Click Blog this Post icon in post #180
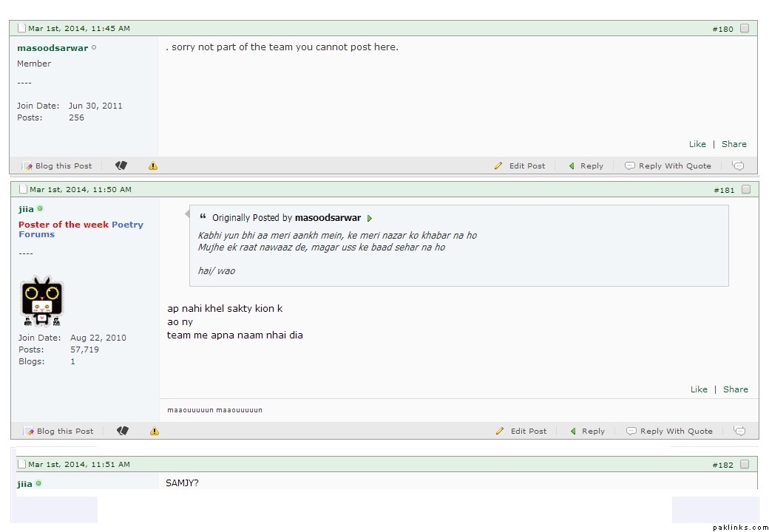Viewport: 769px width, 532px height. tap(28, 166)
